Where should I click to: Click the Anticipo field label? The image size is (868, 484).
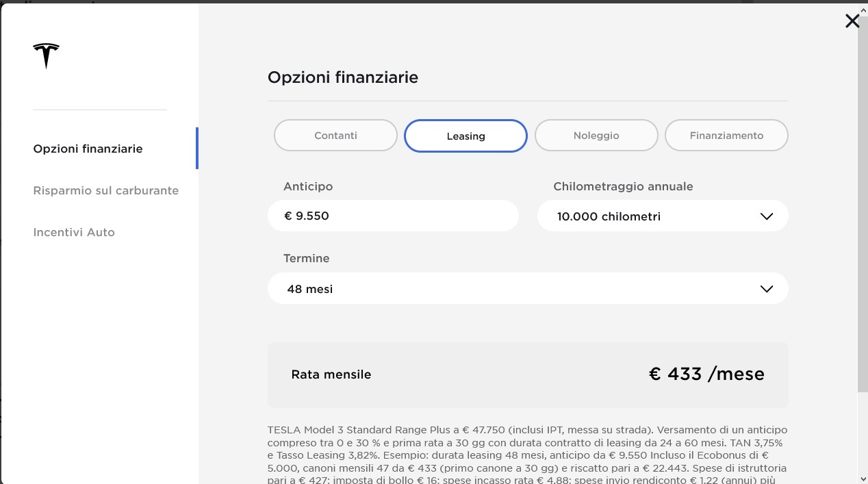coord(308,186)
